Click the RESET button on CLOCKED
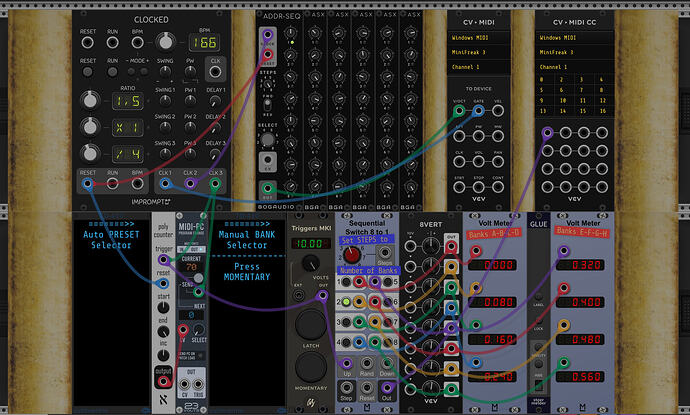 tap(88, 72)
